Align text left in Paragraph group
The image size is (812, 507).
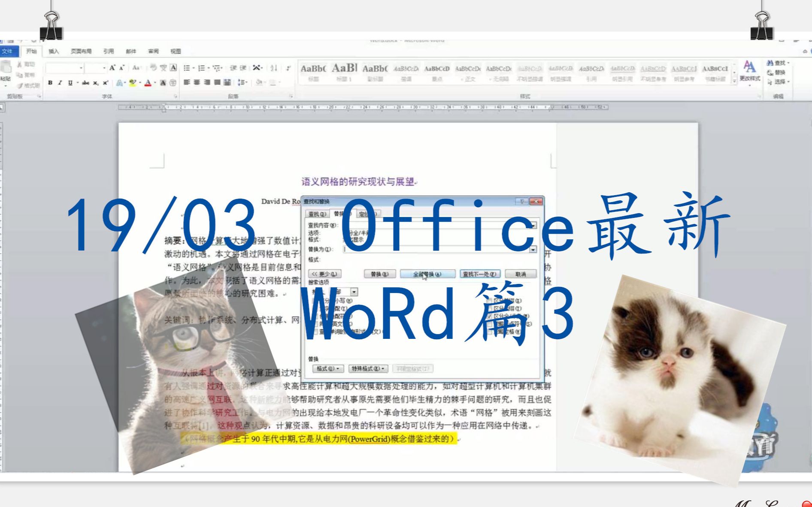click(x=187, y=82)
